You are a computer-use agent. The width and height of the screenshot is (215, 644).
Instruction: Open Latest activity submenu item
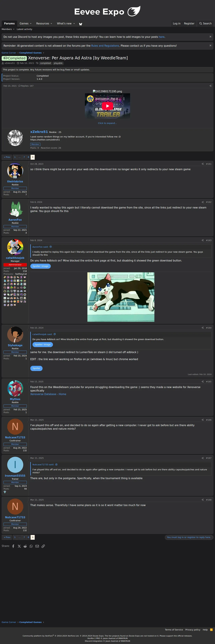tap(24, 29)
